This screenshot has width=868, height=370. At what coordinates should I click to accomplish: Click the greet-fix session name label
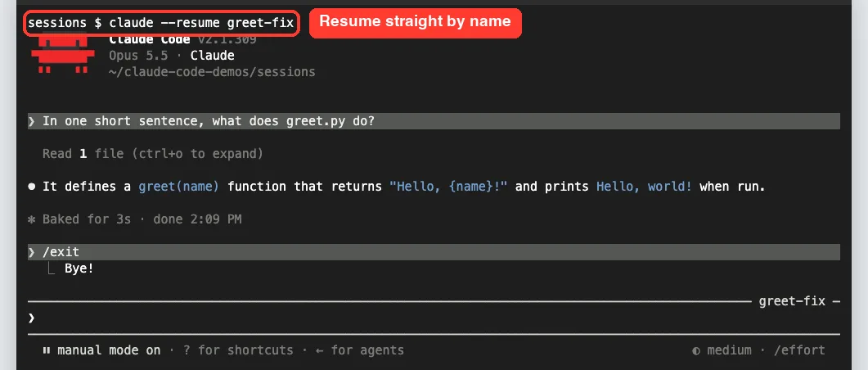(792, 301)
